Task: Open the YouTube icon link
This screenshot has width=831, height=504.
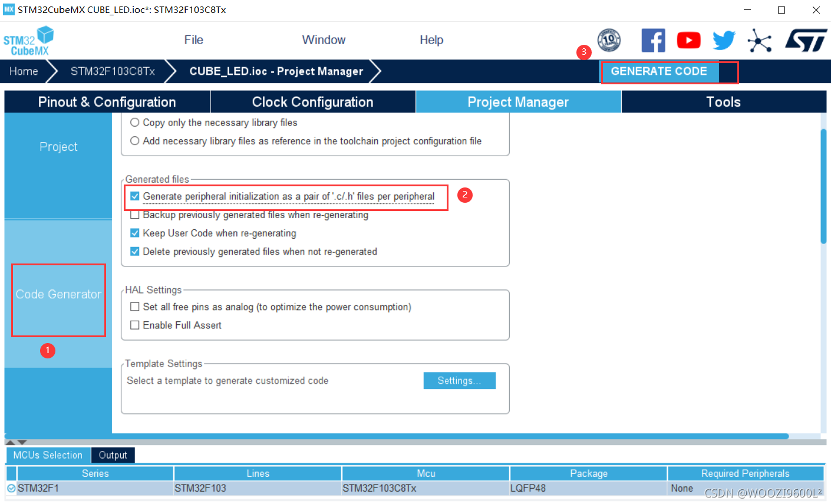Action: pos(688,40)
